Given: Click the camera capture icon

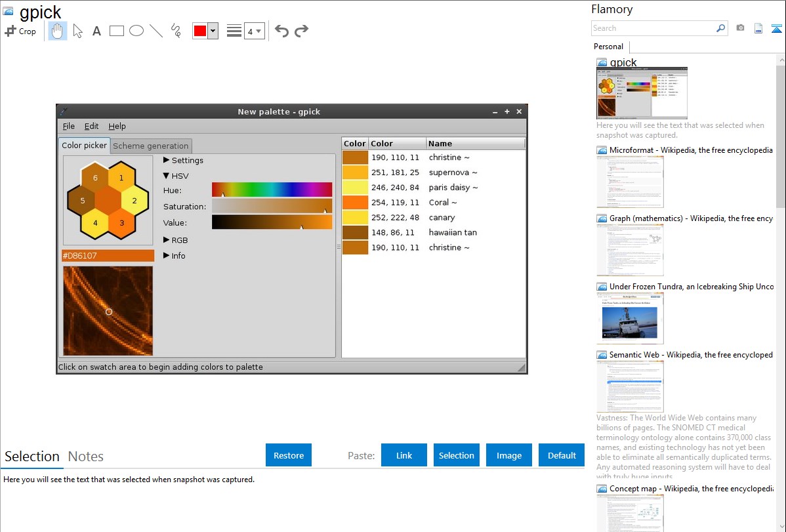Looking at the screenshot, I should (x=740, y=28).
